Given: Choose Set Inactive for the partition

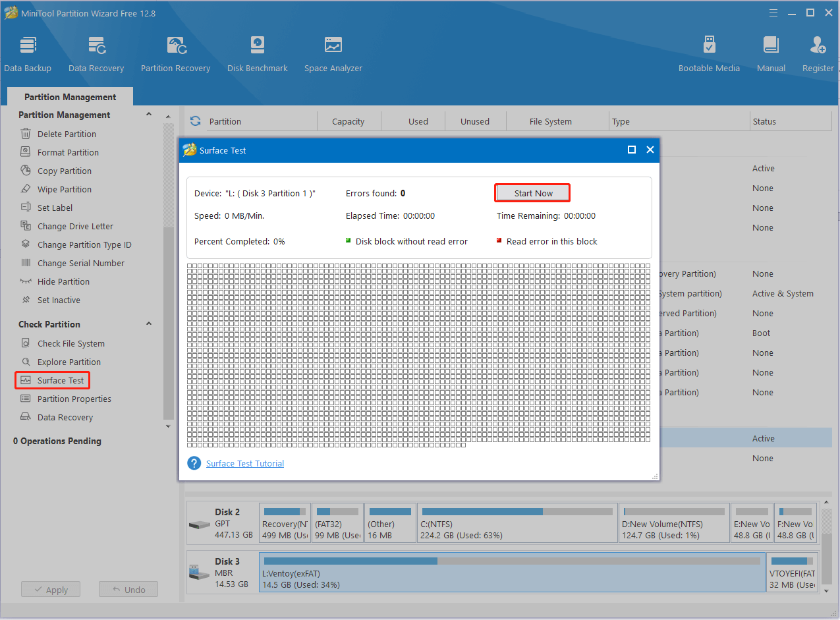Looking at the screenshot, I should coord(58,300).
